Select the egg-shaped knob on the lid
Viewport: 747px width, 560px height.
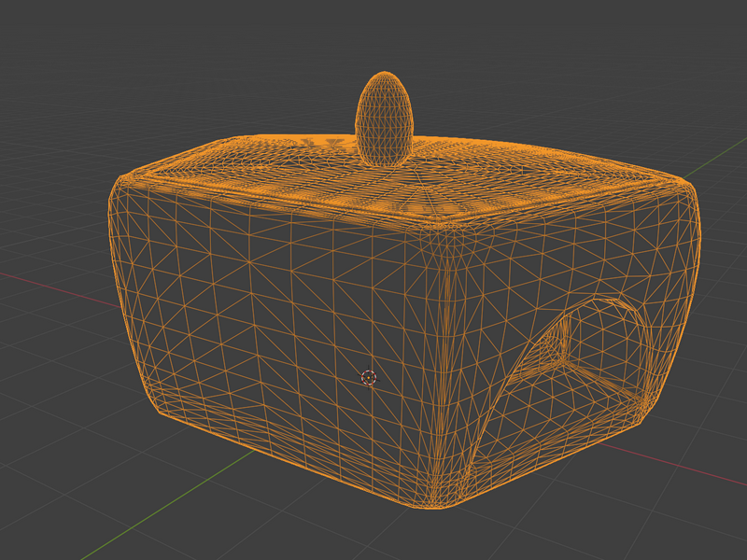pyautogui.click(x=384, y=119)
